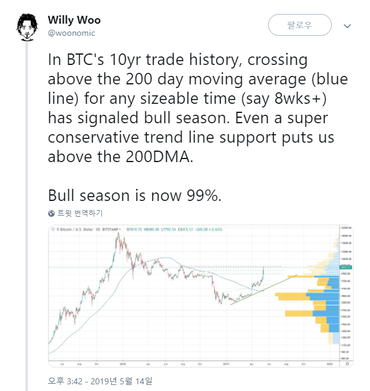This screenshot has height=391, width=370.
Task: Click the longest yellow volume profile bar
Action: pos(291,296)
